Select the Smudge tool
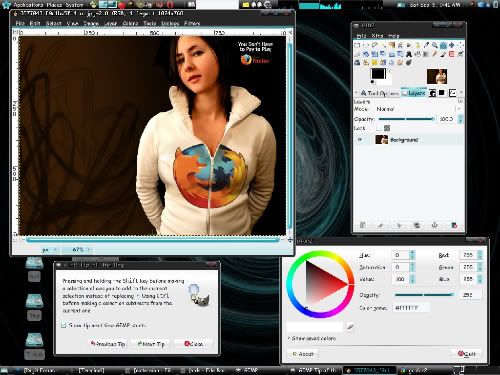 tap(400, 62)
